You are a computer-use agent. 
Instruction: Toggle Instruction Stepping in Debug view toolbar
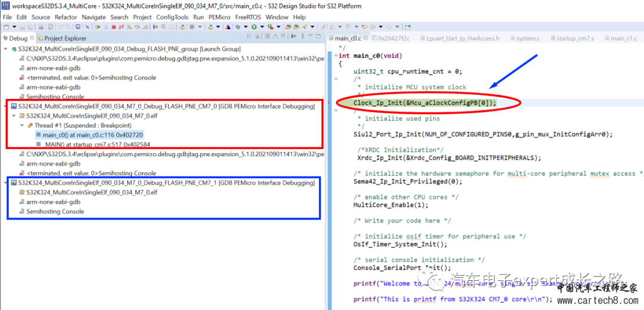click(293, 36)
